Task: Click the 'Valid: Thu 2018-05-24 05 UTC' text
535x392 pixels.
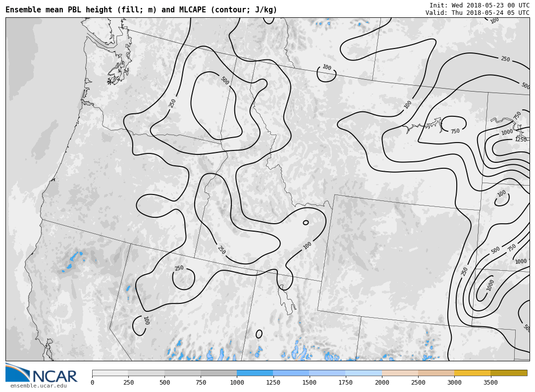Action: (x=478, y=12)
